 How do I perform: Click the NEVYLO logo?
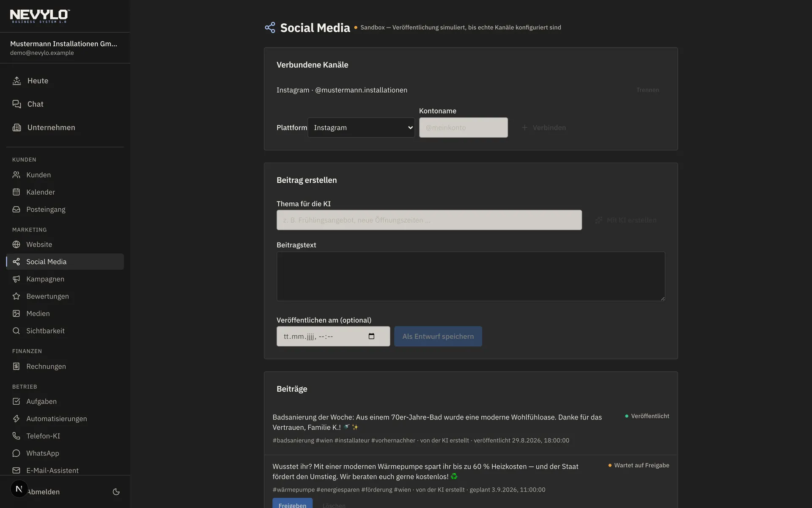pyautogui.click(x=40, y=16)
